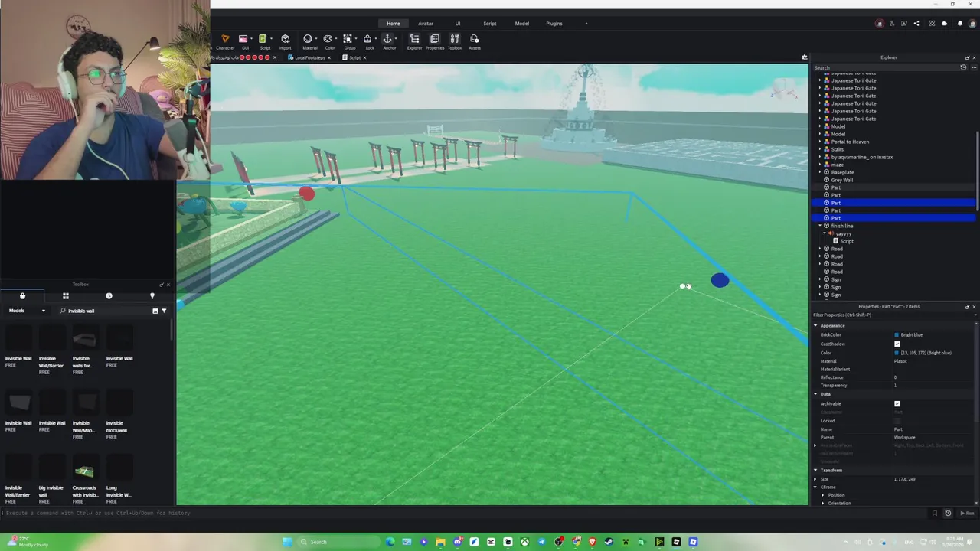Open Toolbox search filter icon
The width and height of the screenshot is (980, 551).
[x=164, y=311]
